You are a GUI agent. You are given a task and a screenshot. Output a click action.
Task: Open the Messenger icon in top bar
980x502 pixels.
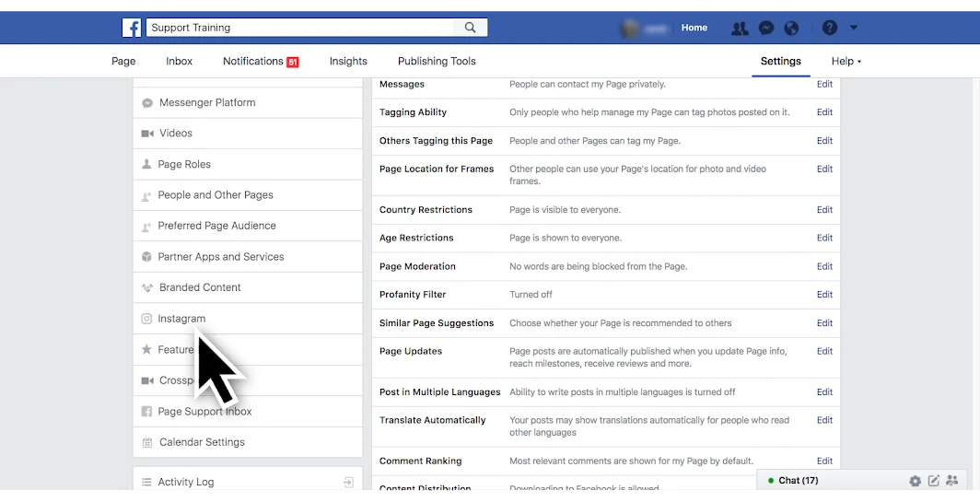(766, 29)
